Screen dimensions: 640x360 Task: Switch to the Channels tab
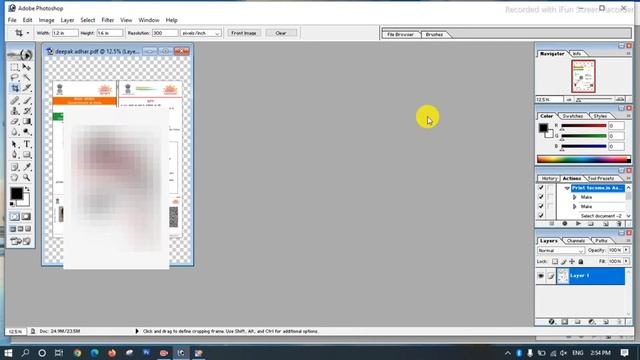point(576,241)
